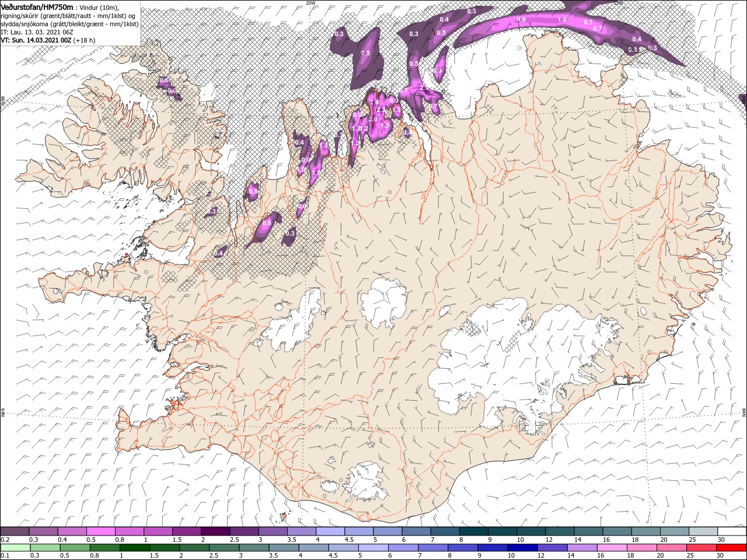The image size is (747, 560).
Task: Pick the snow legend swatch starting at 0.2
Action: tap(15, 531)
